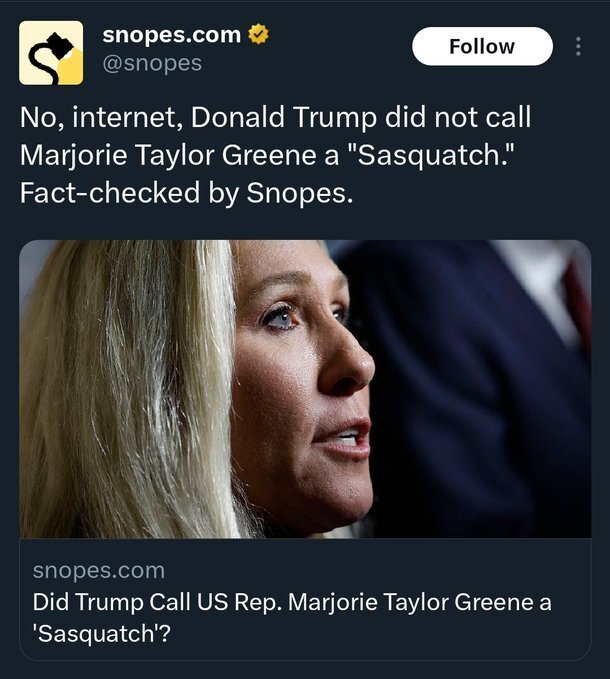The height and width of the screenshot is (679, 610).
Task: Click the gold verified badge
Action: 259,35
